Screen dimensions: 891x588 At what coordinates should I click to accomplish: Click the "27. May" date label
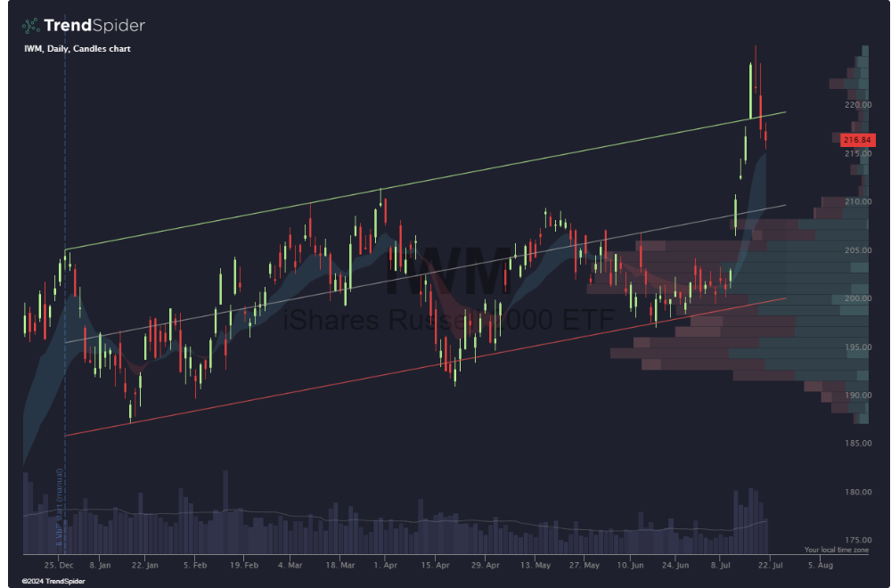click(584, 565)
